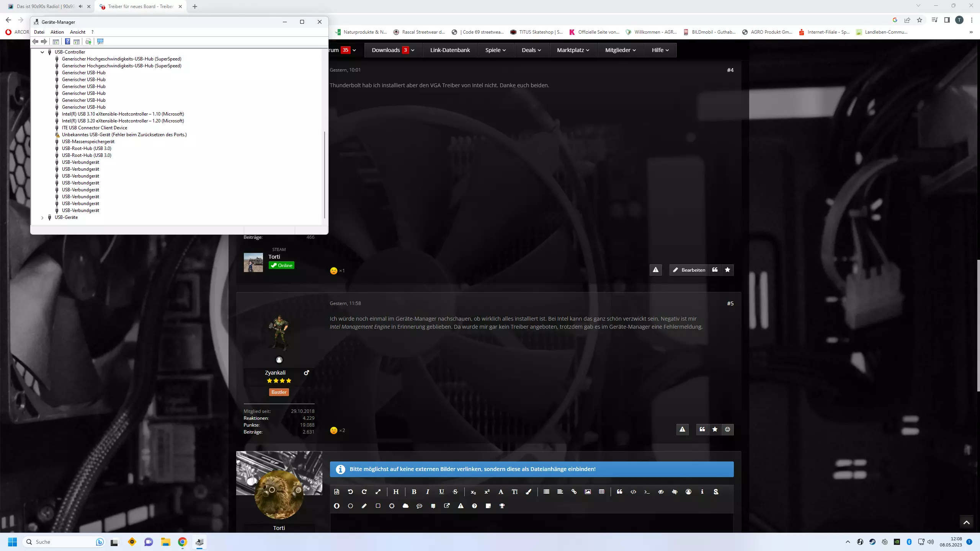Report post #5 with its warning button
This screenshot has width=980, height=551.
coord(682,429)
